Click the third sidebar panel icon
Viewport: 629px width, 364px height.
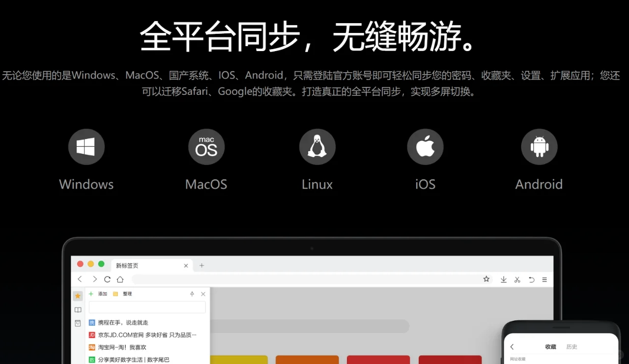tap(78, 323)
